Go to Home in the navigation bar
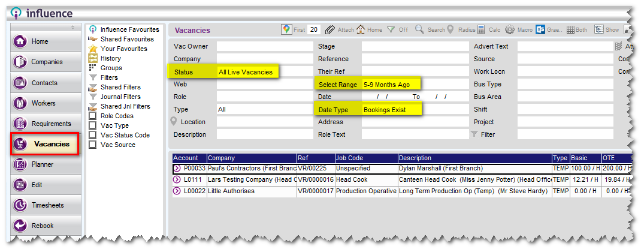644x252 pixels. pyautogui.click(x=46, y=41)
